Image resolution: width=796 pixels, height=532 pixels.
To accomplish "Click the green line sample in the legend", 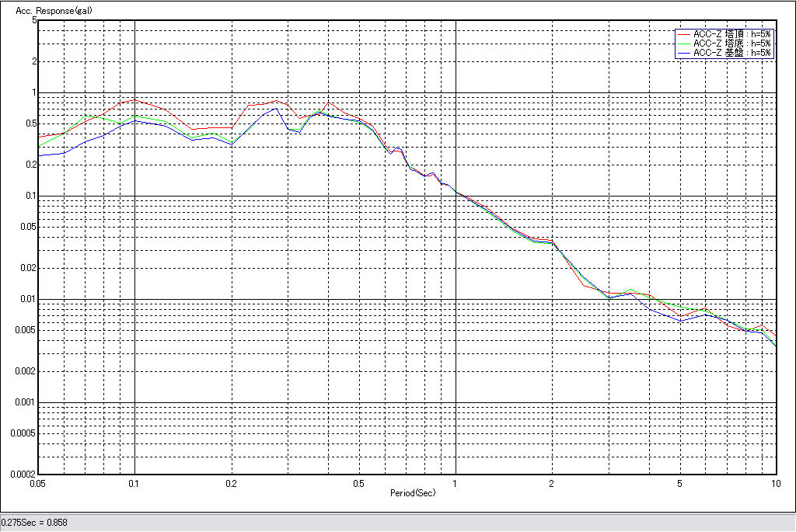I will click(x=683, y=43).
